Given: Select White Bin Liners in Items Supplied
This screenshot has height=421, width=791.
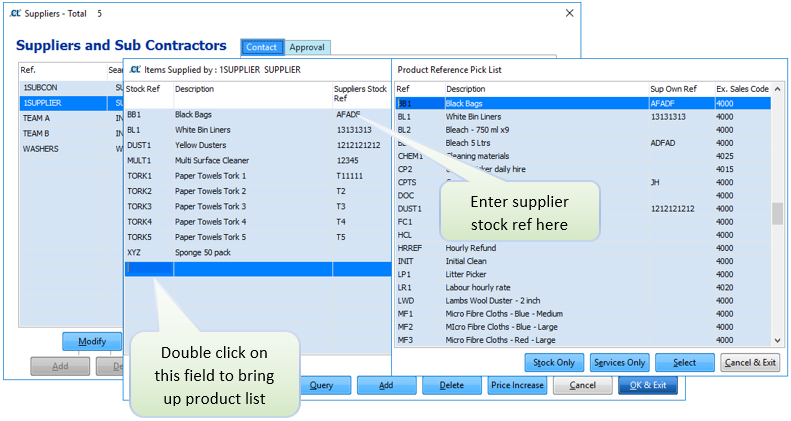Looking at the screenshot, I should coord(257,130).
